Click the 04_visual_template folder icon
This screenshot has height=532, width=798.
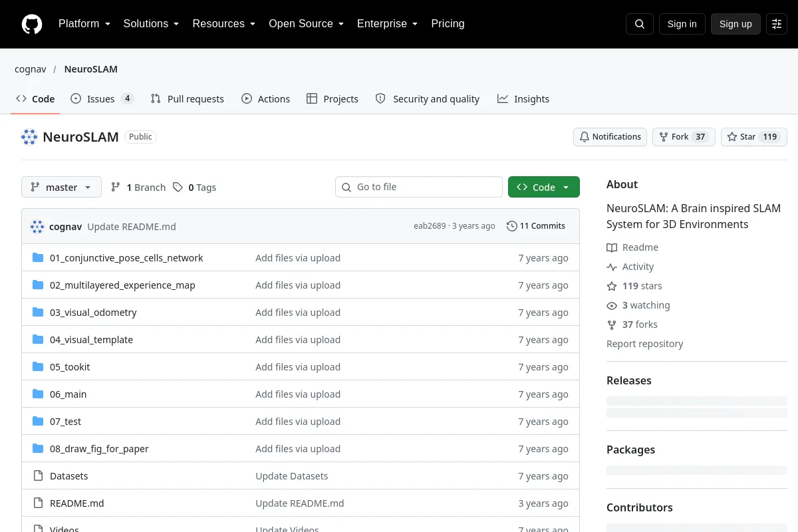[x=38, y=339]
